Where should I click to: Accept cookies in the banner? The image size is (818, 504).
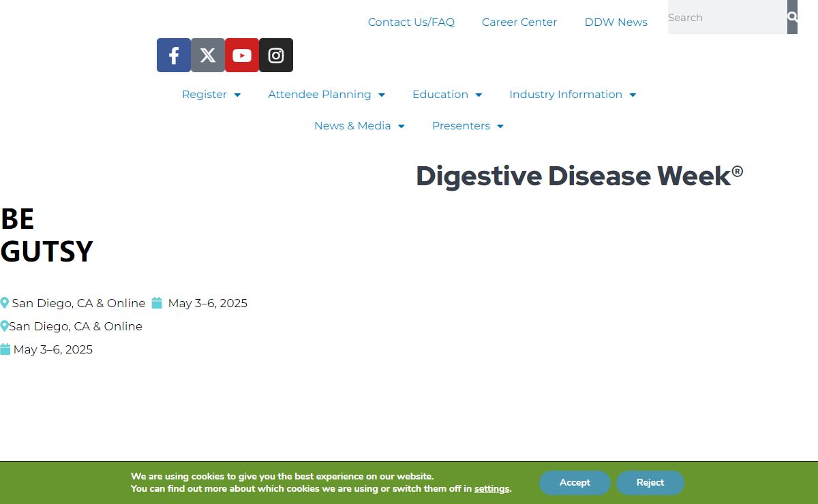point(575,483)
